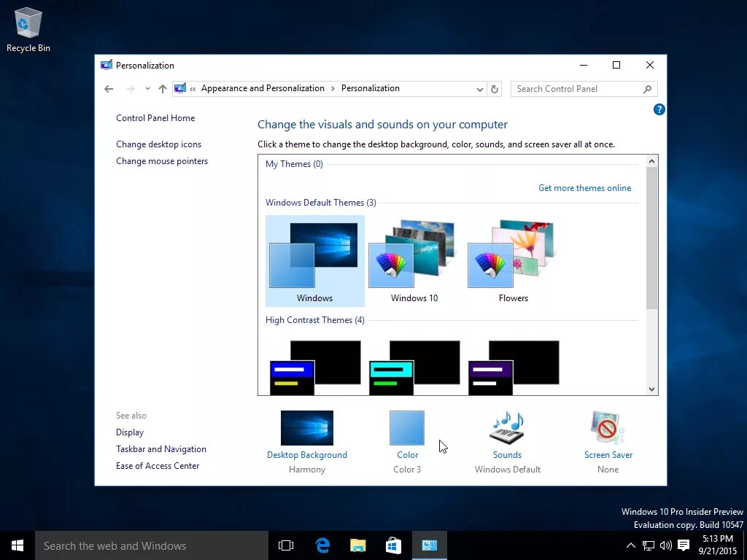This screenshot has height=560, width=747.
Task: Open Task View on the taskbar
Action: (x=286, y=545)
